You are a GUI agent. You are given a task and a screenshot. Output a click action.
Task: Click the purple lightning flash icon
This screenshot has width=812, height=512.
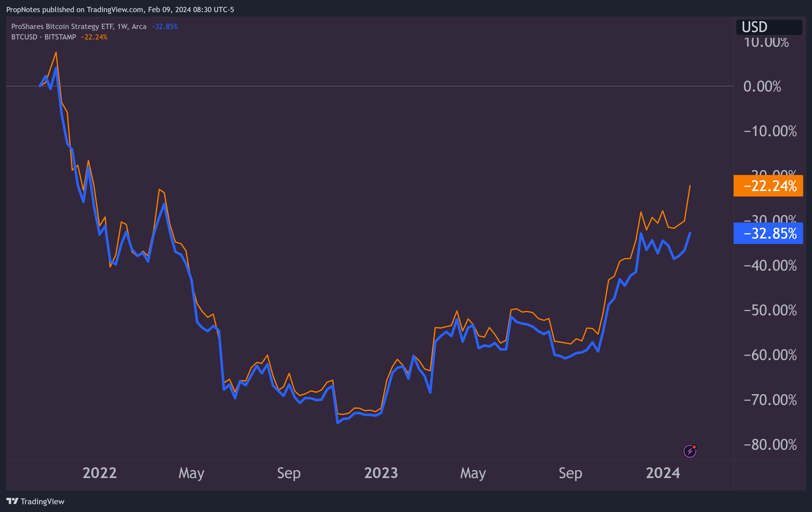(690, 451)
